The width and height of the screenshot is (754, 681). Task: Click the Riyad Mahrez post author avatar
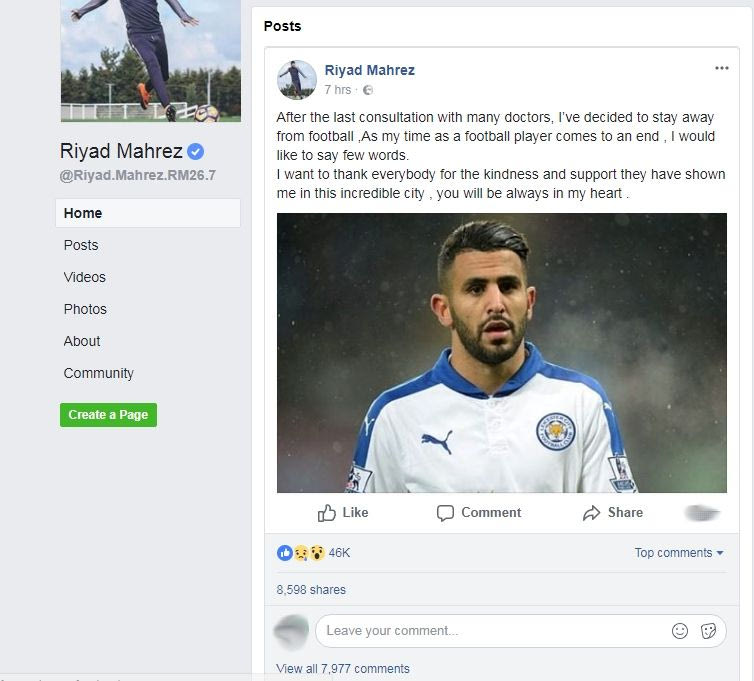click(296, 80)
